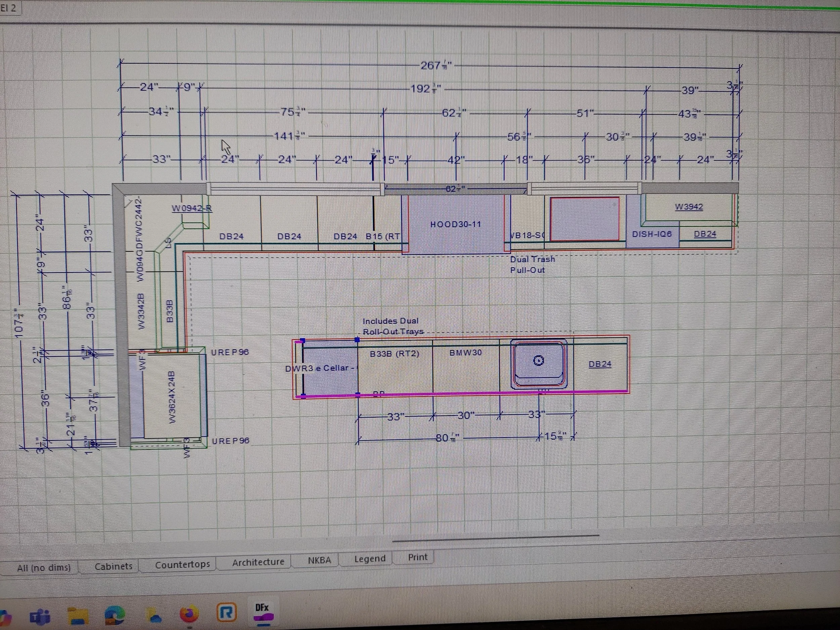The image size is (840, 630).
Task: Click the Includes Dual Roll-Out Trays note
Action: point(393,326)
